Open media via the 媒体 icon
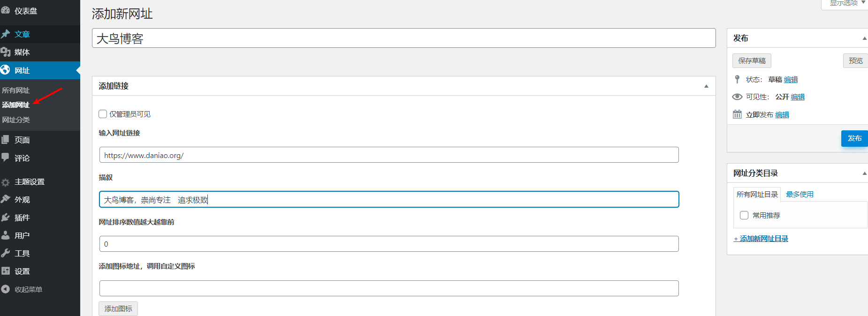868x316 pixels. click(x=6, y=52)
